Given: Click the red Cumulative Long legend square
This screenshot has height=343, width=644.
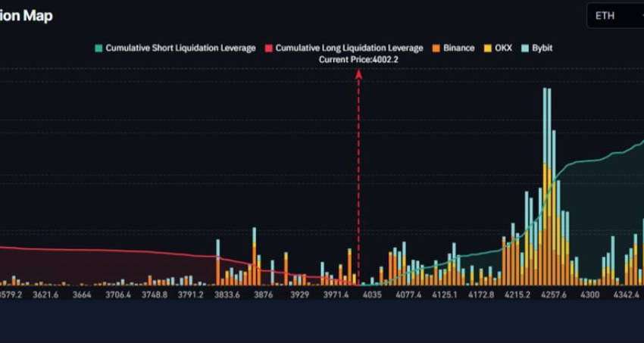Looking at the screenshot, I should coord(267,48).
